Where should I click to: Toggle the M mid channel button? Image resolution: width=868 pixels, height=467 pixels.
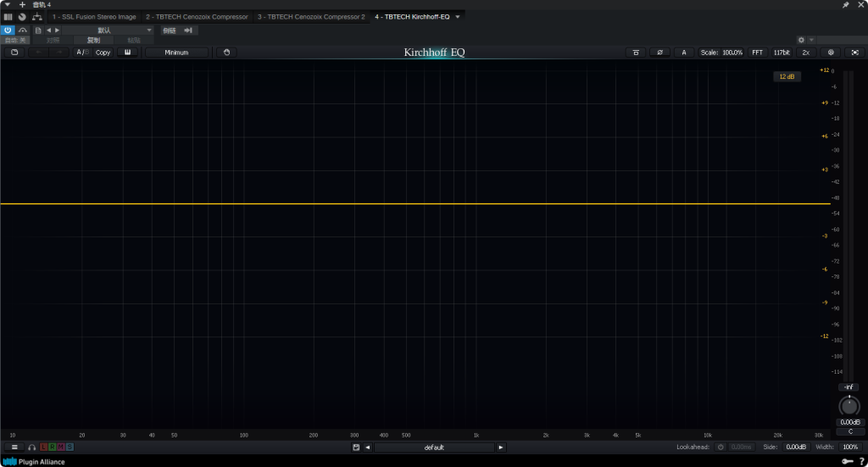tap(61, 447)
